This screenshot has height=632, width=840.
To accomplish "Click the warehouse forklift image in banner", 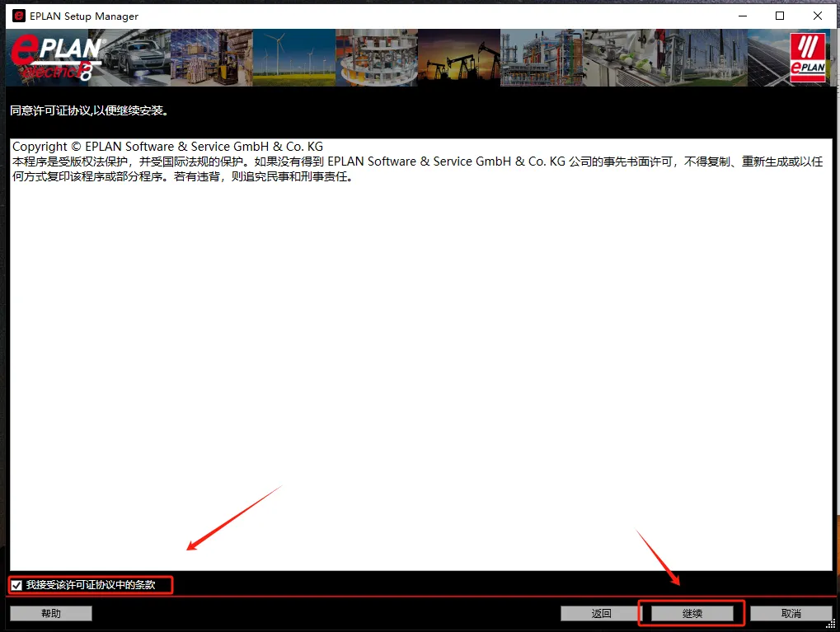I will tap(212, 58).
